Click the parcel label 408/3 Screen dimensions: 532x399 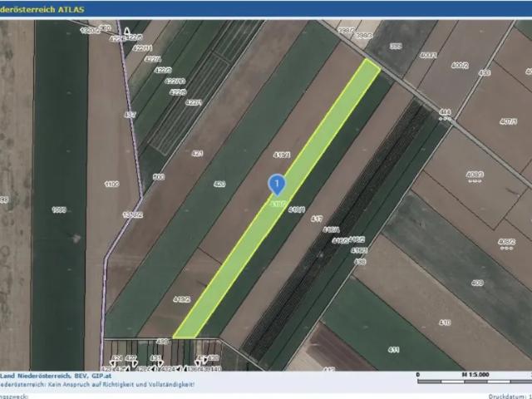click(475, 175)
